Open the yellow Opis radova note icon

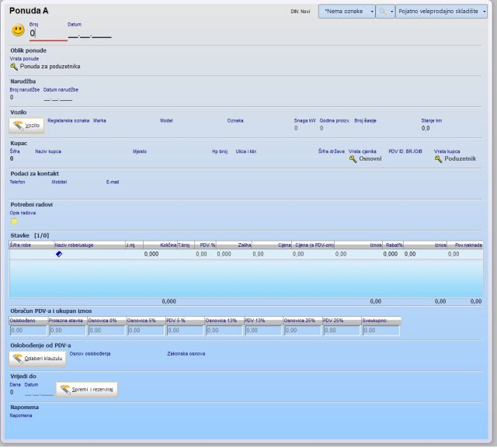[x=14, y=221]
